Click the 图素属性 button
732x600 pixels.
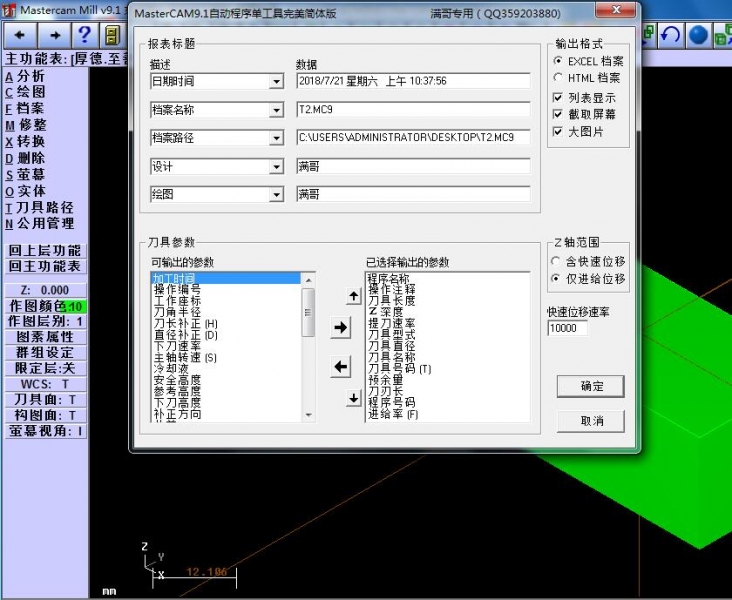pos(45,337)
